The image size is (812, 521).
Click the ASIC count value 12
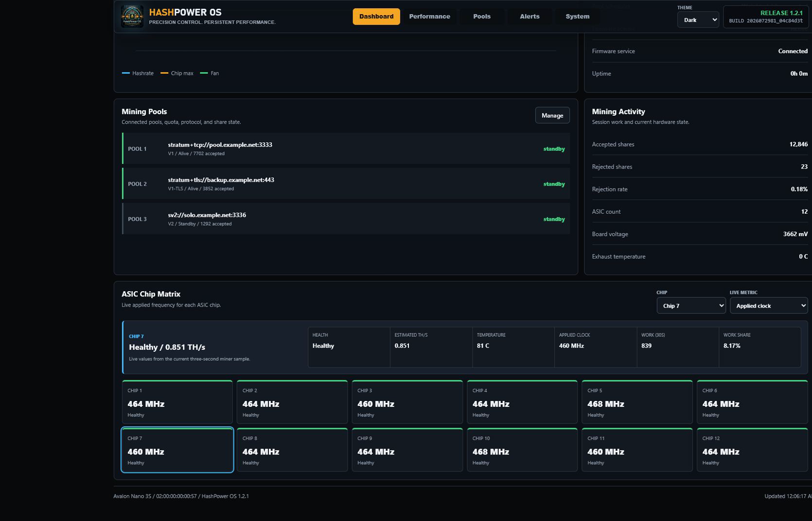pos(804,211)
